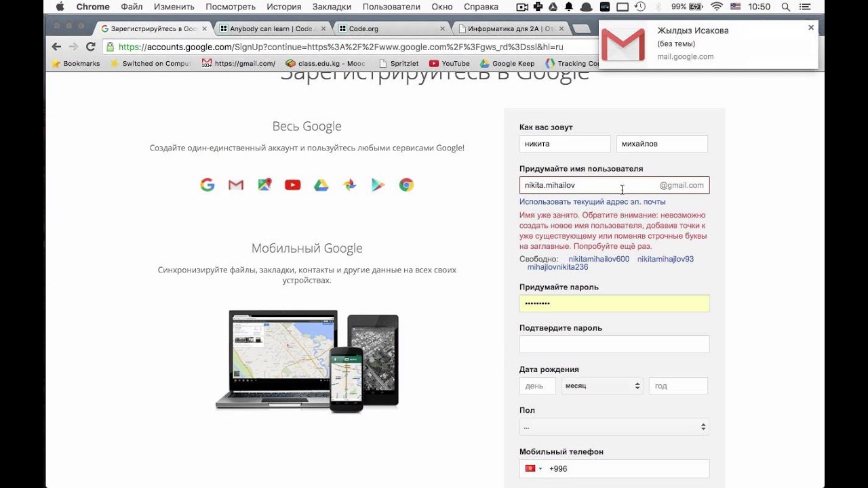868x488 pixels.
Task: Close the Gmail notification popup
Action: point(811,28)
